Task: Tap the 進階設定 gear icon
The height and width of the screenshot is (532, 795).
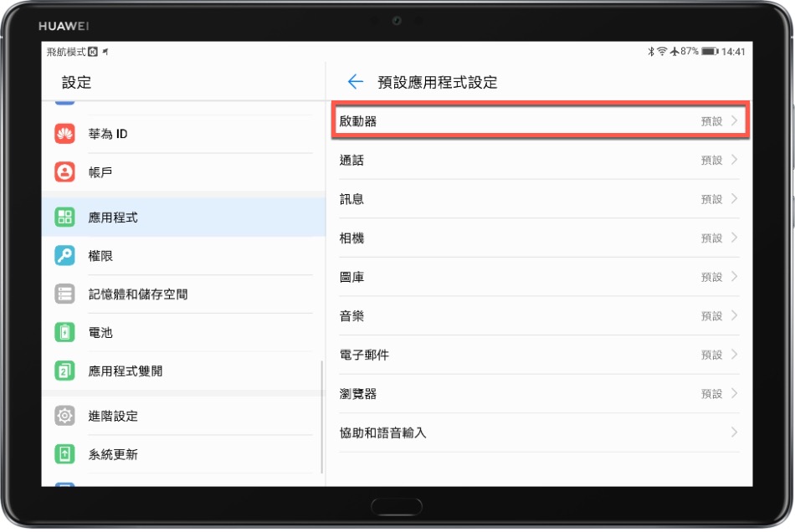Action: [x=64, y=416]
